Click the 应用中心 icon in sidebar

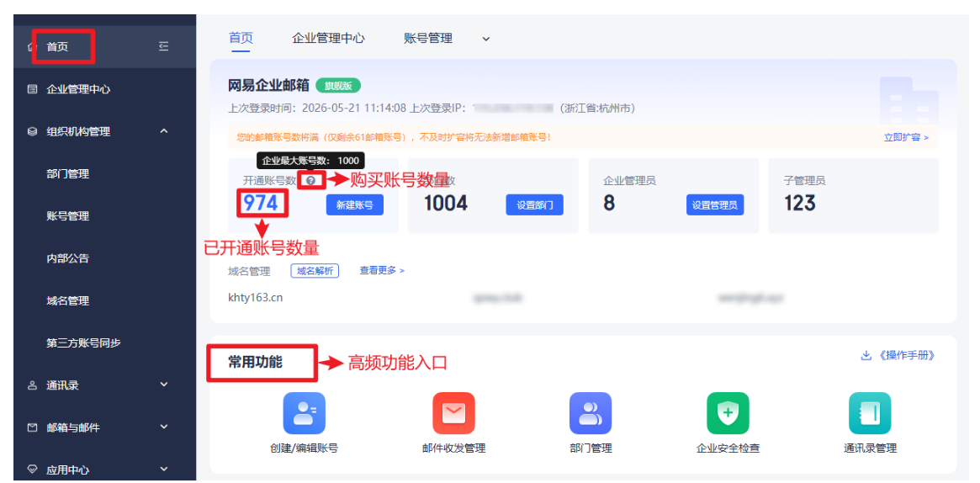click(x=33, y=470)
